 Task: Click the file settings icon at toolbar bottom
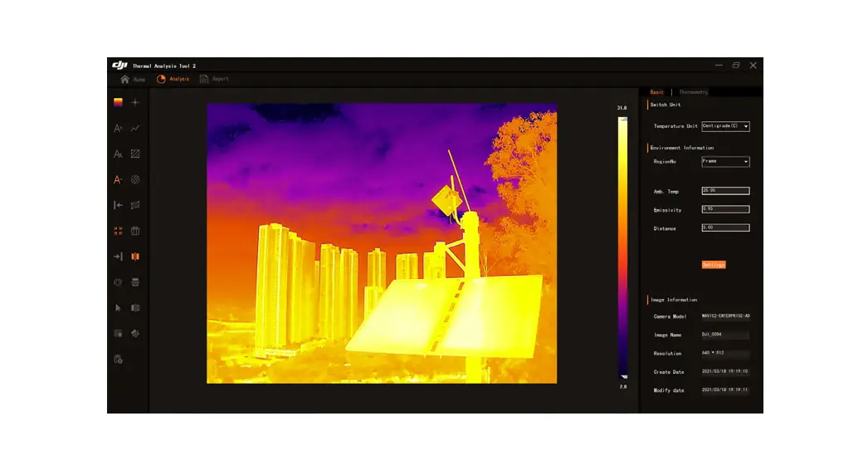118,360
